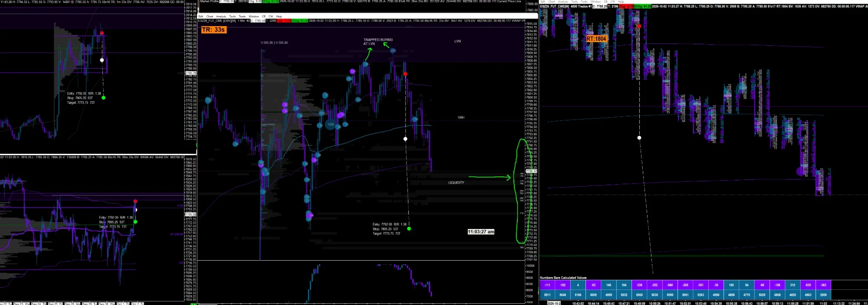Screen dimensions: 868x305
Task: Open the Window menu in the 4000 Trades window
Action: (x=595, y=1)
